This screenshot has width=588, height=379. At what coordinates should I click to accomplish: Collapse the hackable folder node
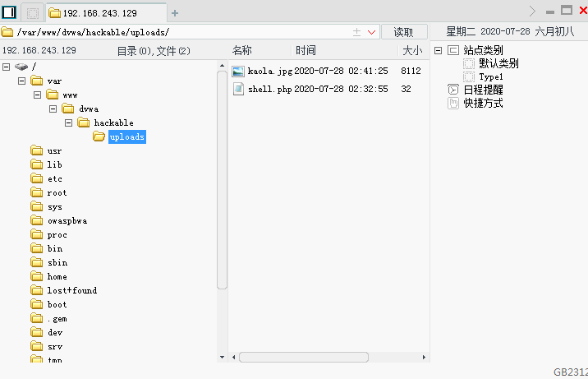click(68, 122)
